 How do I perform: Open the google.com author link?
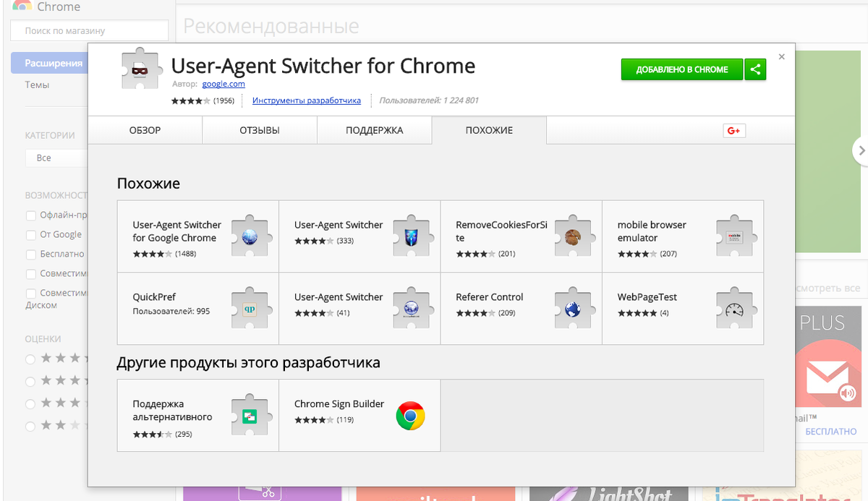[x=224, y=84]
